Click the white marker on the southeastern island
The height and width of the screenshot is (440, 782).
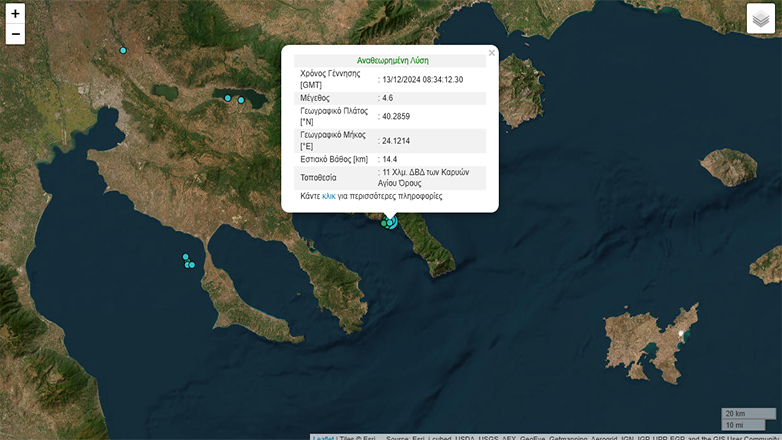[x=680, y=333]
